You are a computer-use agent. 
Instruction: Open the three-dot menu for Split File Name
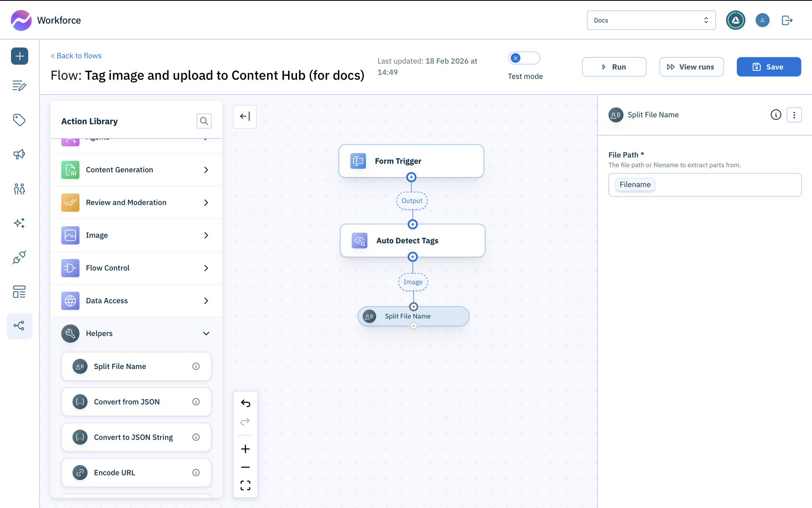(x=794, y=115)
